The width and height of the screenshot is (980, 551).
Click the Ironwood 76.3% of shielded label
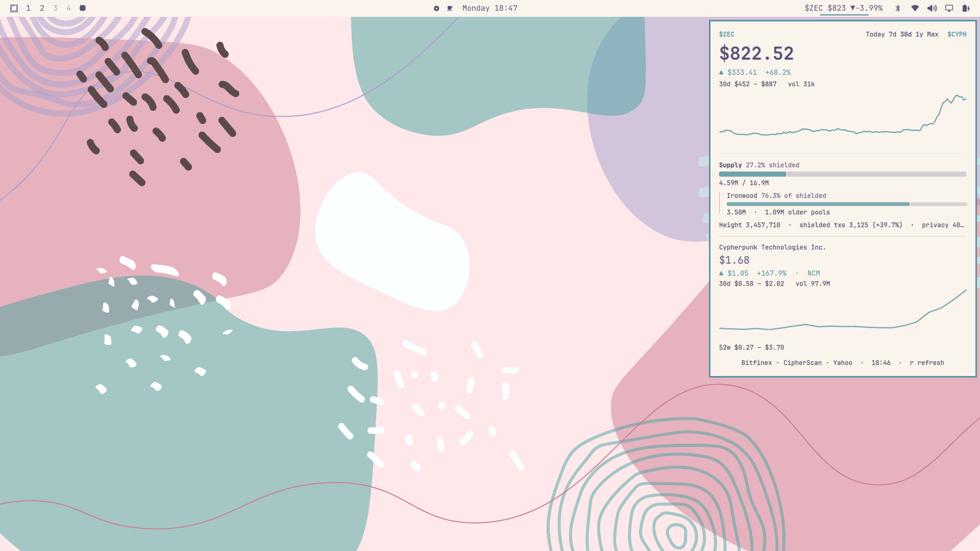[776, 196]
